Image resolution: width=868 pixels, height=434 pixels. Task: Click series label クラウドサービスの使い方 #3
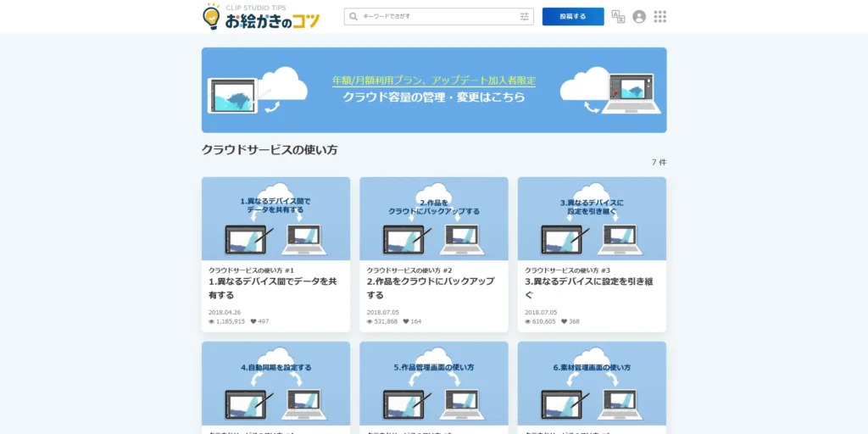pos(567,270)
